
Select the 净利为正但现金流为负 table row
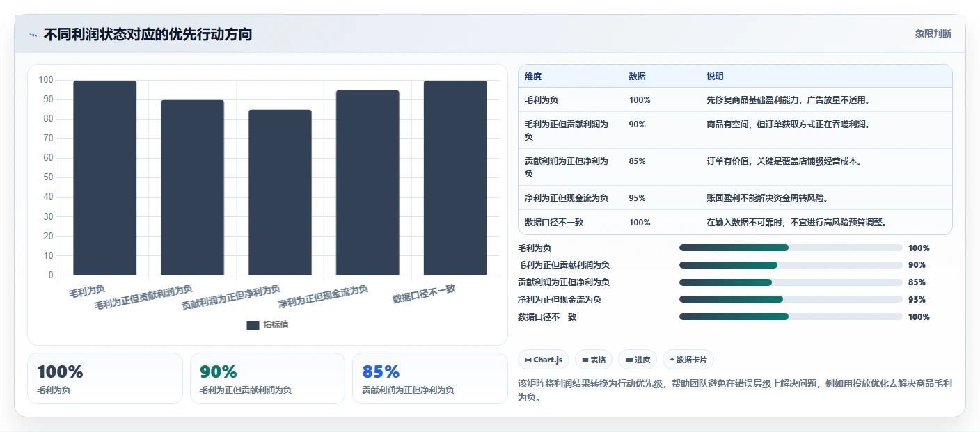735,198
